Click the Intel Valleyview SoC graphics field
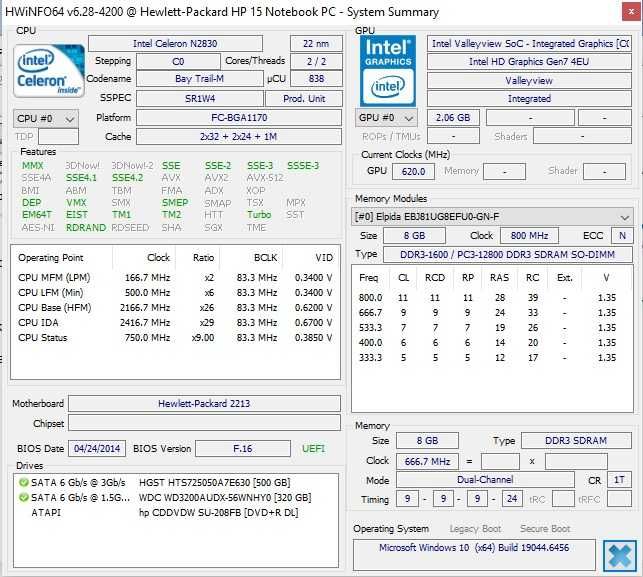Screen dimensions: 643x577 [529, 43]
